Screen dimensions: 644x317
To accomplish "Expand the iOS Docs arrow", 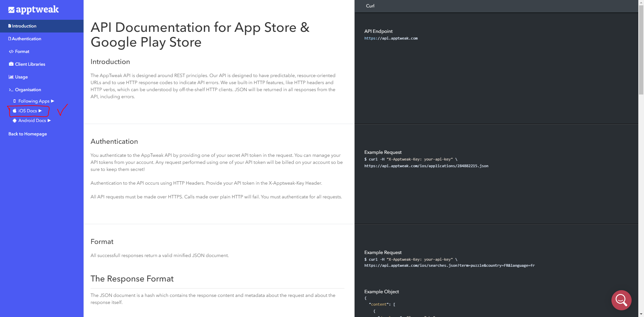I will [x=40, y=111].
